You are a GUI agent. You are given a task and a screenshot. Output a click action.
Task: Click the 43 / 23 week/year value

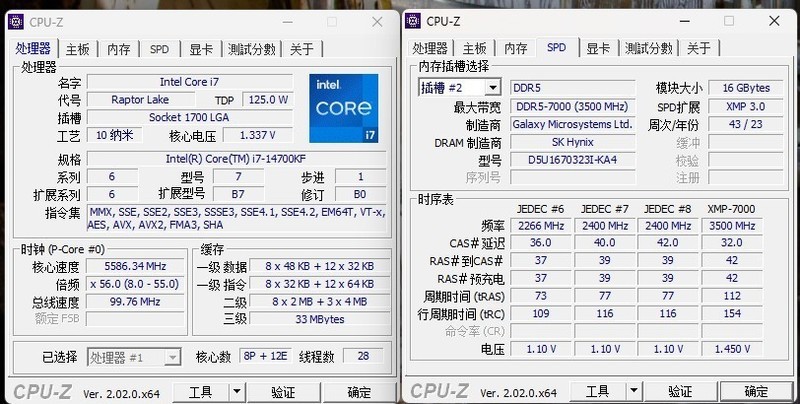pyautogui.click(x=746, y=124)
